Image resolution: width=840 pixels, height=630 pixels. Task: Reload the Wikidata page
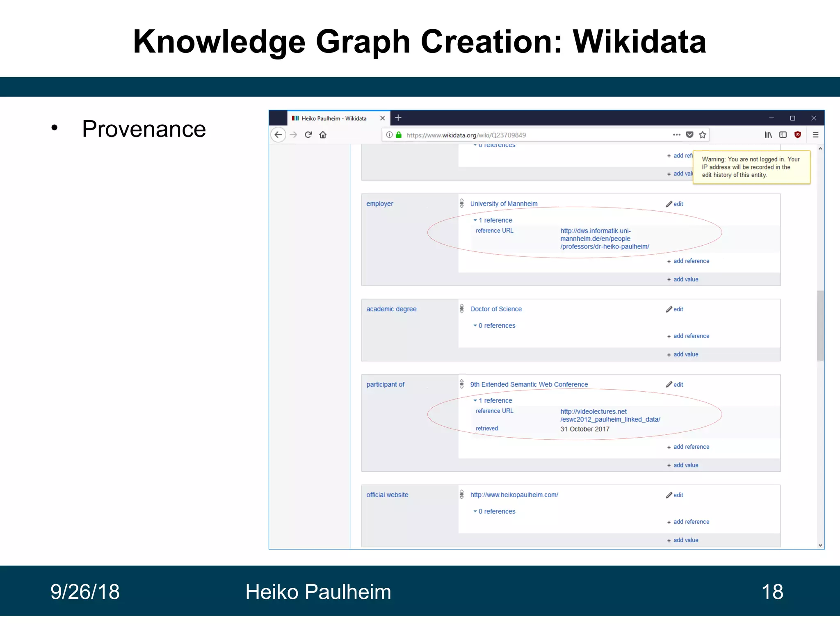(308, 135)
